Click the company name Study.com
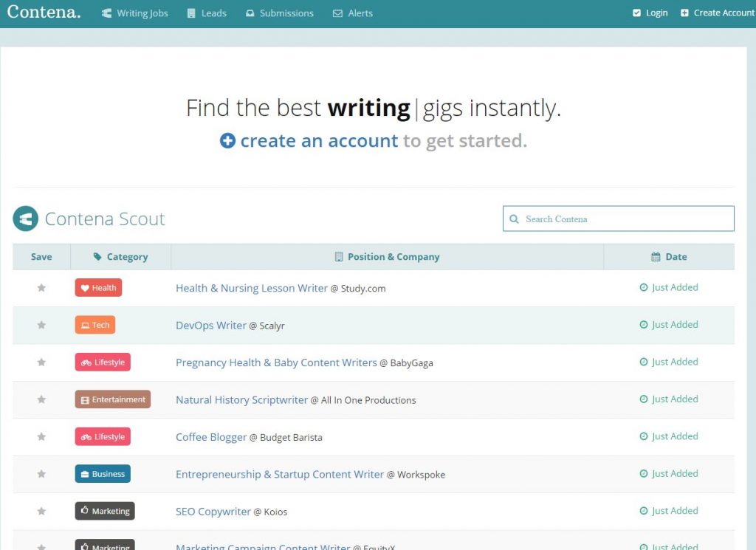The image size is (756, 550). tap(363, 289)
